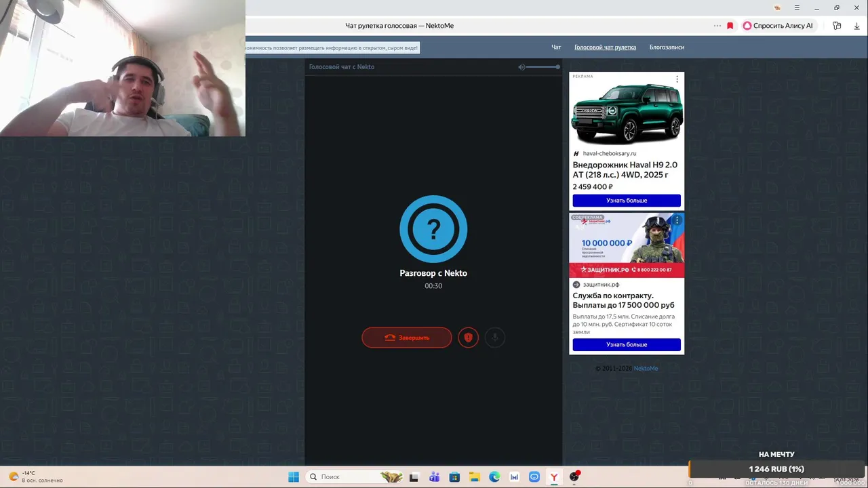This screenshot has width=868, height=488.
Task: Click the blue question mark avatar
Action: (x=433, y=229)
